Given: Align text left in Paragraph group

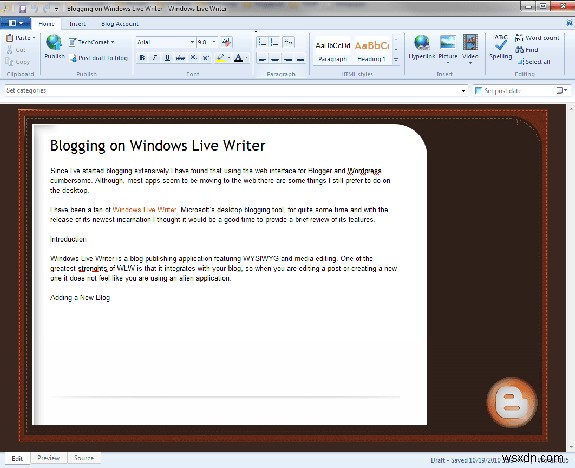Looking at the screenshot, I should [x=262, y=59].
